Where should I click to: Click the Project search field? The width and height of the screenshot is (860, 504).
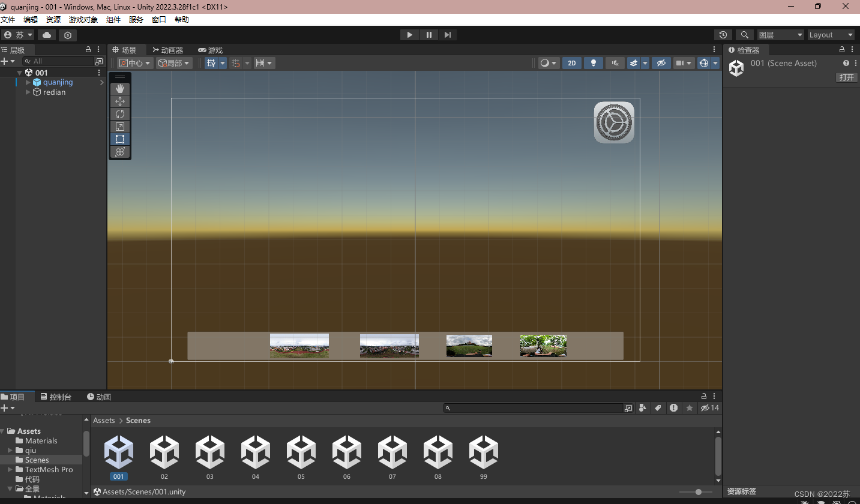pyautogui.click(x=534, y=408)
